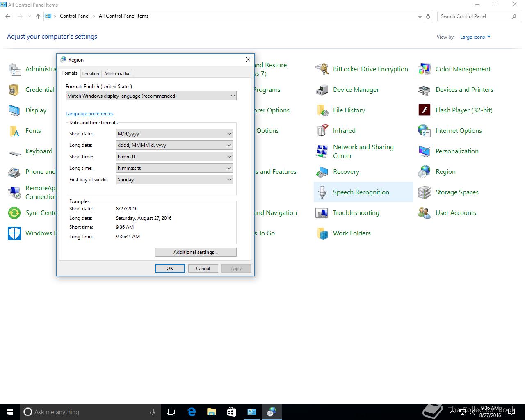Go up one level with up arrow
This screenshot has height=420, width=525.
point(38,16)
